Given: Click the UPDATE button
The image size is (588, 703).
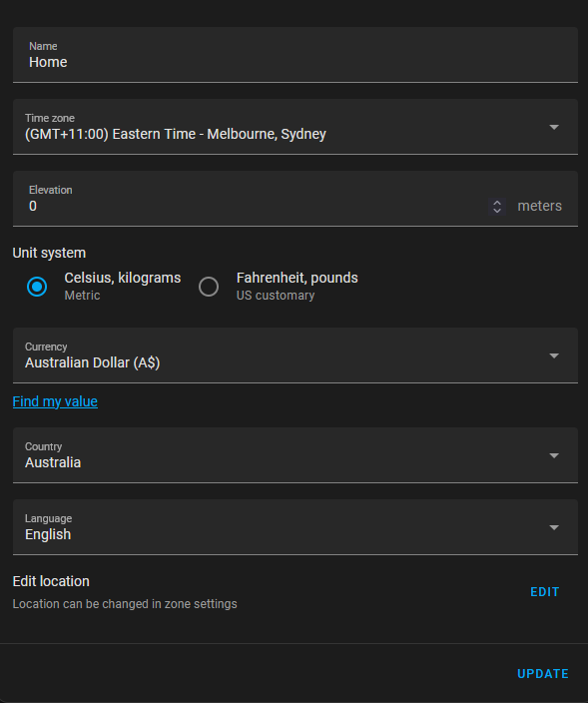Looking at the screenshot, I should coord(543,674).
